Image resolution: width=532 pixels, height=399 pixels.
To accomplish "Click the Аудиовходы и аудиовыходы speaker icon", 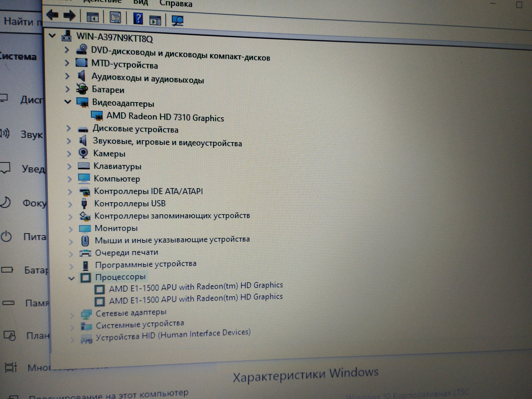I will click(81, 75).
